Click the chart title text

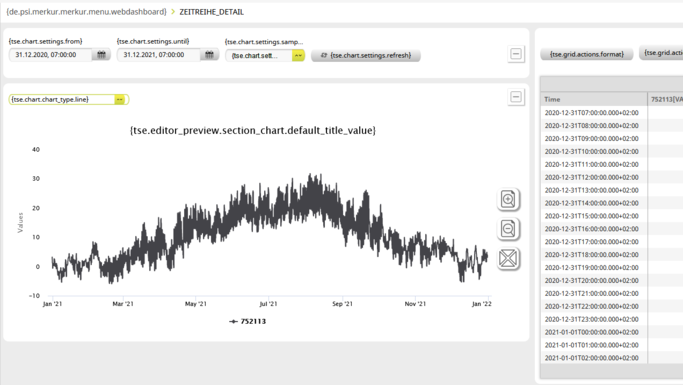click(x=253, y=130)
